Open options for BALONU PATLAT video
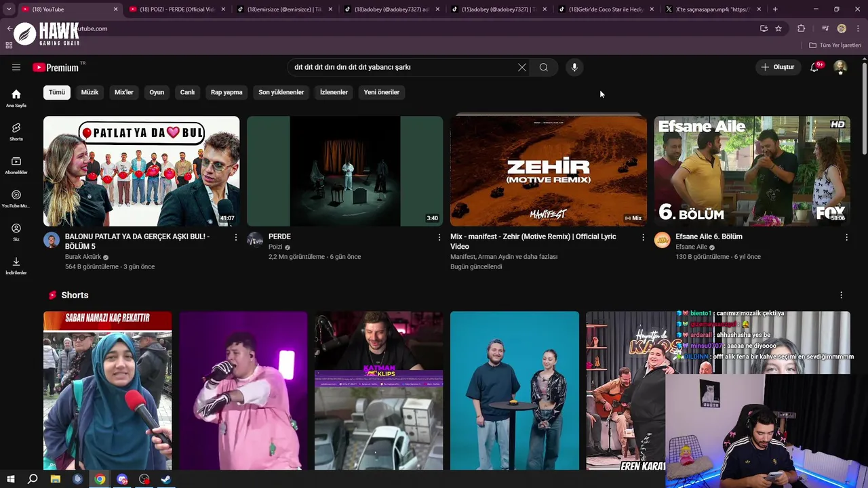 pos(236,237)
